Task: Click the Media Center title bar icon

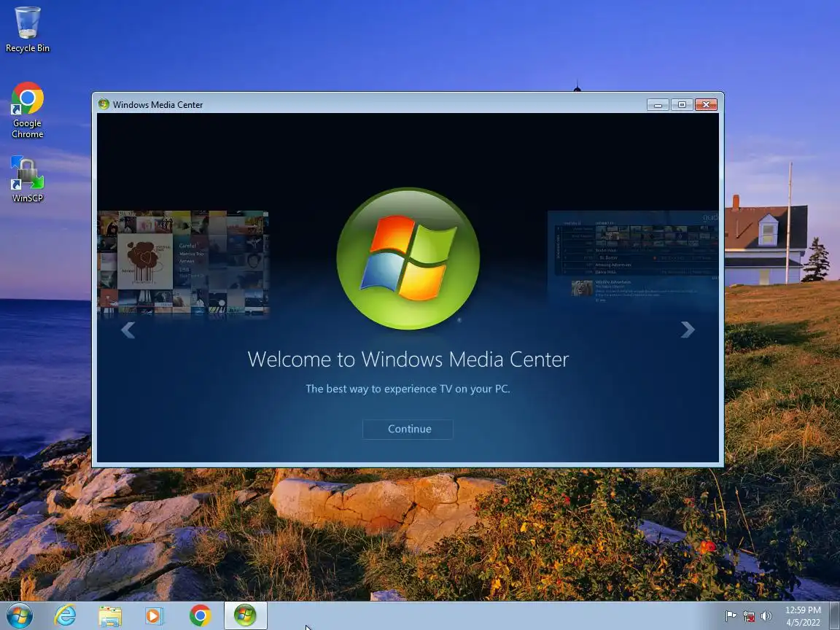Action: [x=104, y=104]
